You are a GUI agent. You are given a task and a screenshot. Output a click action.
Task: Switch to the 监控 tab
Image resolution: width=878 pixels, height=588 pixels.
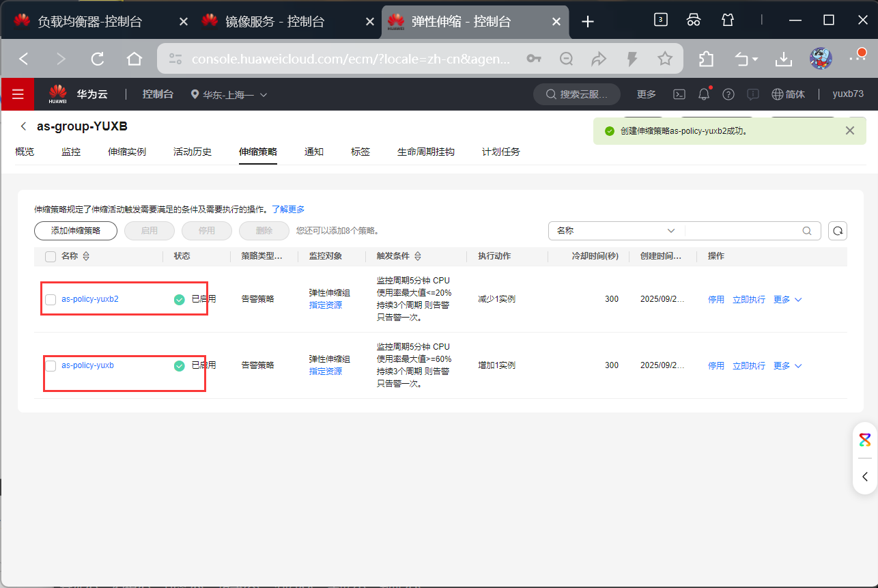(x=71, y=152)
